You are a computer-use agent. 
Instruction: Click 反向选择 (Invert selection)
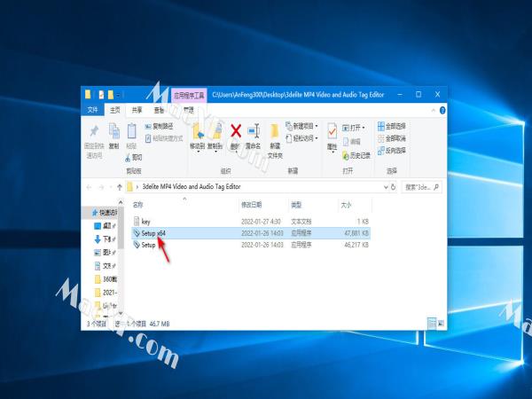click(x=392, y=151)
